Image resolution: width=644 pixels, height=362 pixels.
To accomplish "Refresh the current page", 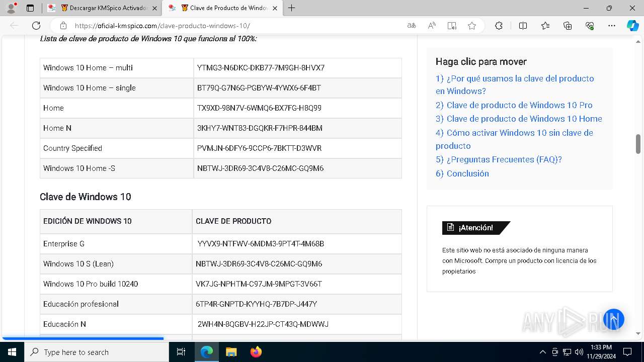I will tap(36, 26).
